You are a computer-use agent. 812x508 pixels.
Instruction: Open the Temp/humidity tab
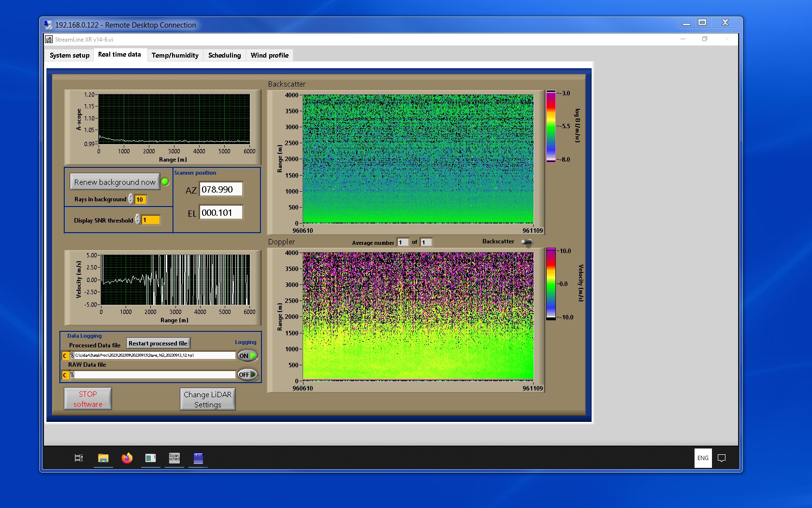tap(175, 55)
